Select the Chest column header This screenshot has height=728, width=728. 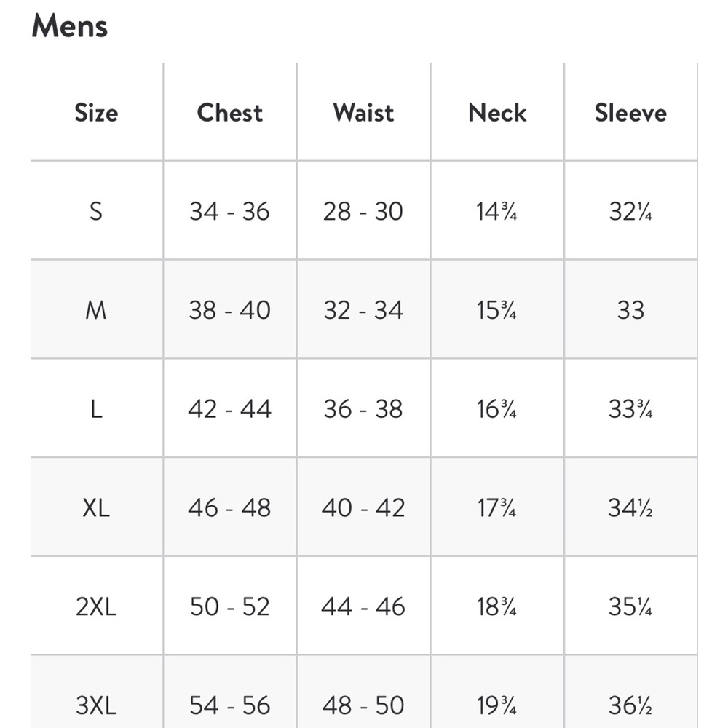[x=230, y=113]
